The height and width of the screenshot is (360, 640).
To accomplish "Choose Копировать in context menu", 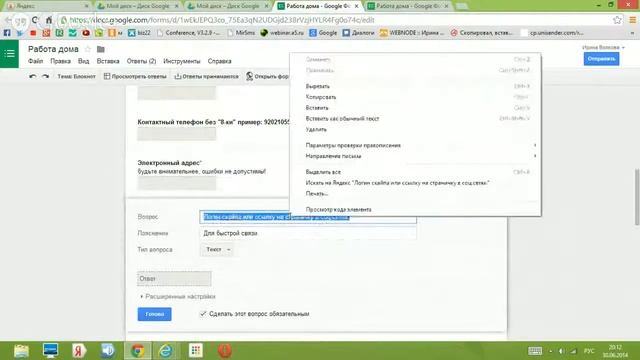I will [416, 97].
